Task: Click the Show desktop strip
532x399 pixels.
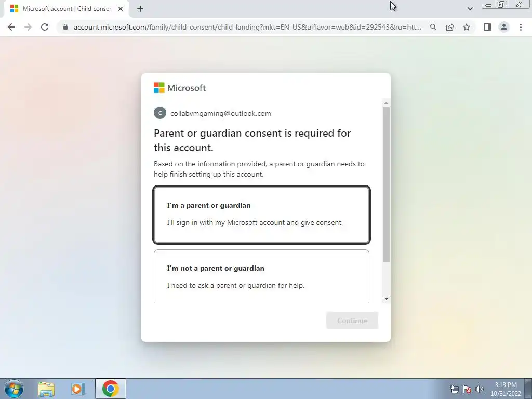Action: pos(528,389)
